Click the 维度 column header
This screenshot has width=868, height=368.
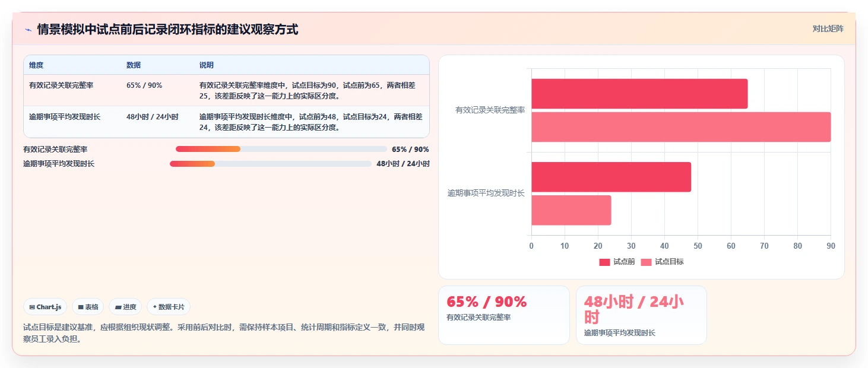click(x=36, y=65)
